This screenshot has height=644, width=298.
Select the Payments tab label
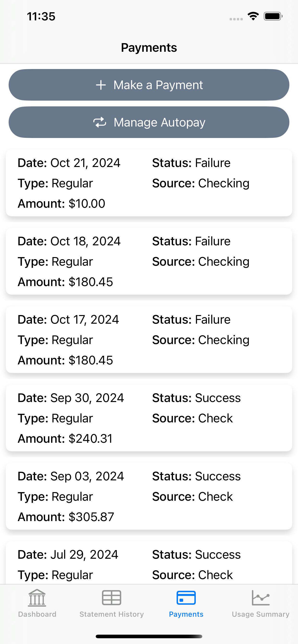click(x=186, y=614)
